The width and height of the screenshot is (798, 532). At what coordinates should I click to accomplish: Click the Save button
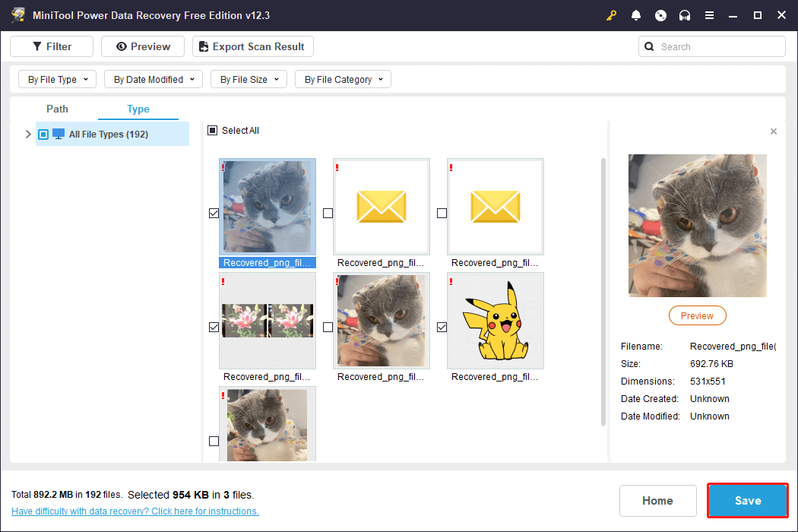point(747,501)
